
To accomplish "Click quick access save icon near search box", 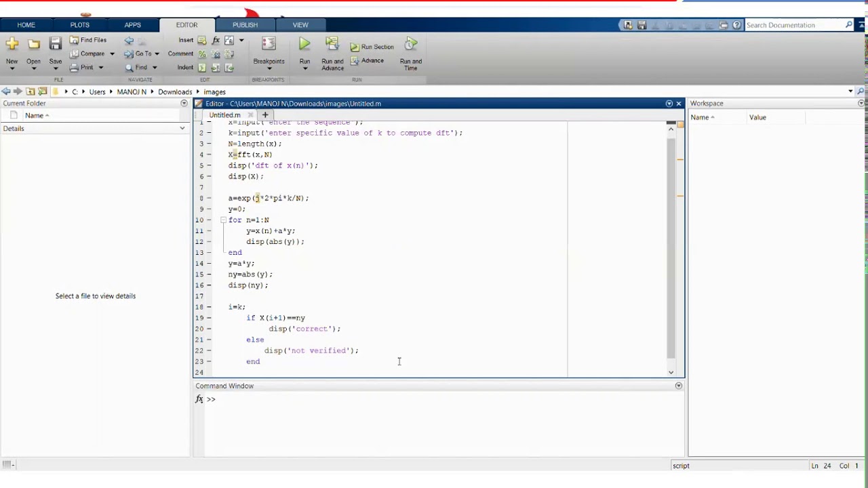I will (x=642, y=25).
